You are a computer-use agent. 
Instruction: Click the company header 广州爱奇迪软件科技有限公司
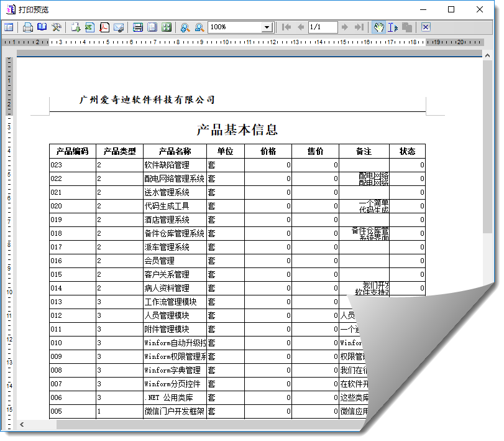pyautogui.click(x=147, y=100)
